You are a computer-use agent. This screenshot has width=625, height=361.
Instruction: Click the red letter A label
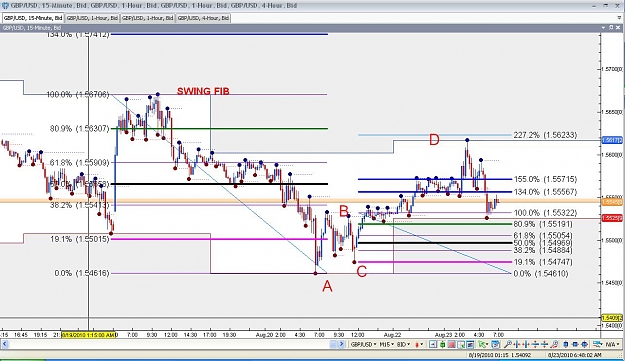click(x=327, y=286)
